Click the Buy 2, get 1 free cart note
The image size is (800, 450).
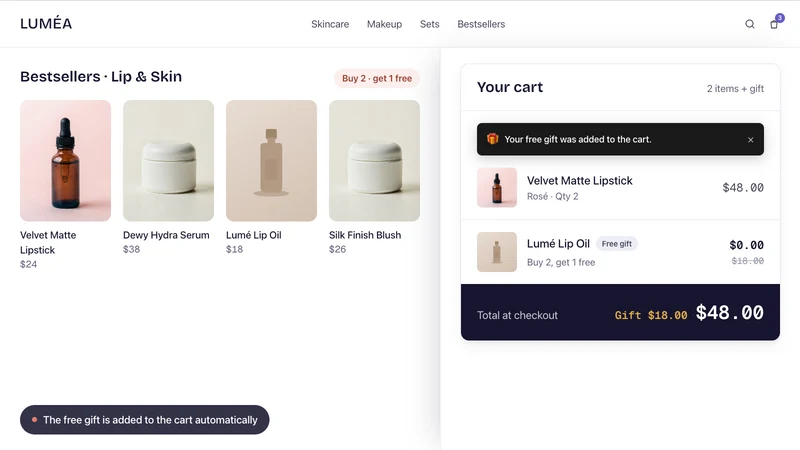tap(561, 262)
